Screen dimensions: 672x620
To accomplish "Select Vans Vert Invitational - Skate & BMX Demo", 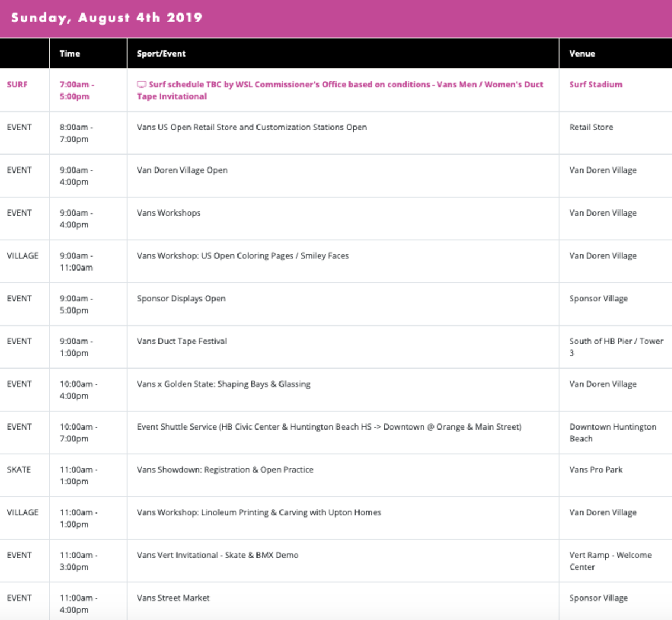I will [218, 556].
